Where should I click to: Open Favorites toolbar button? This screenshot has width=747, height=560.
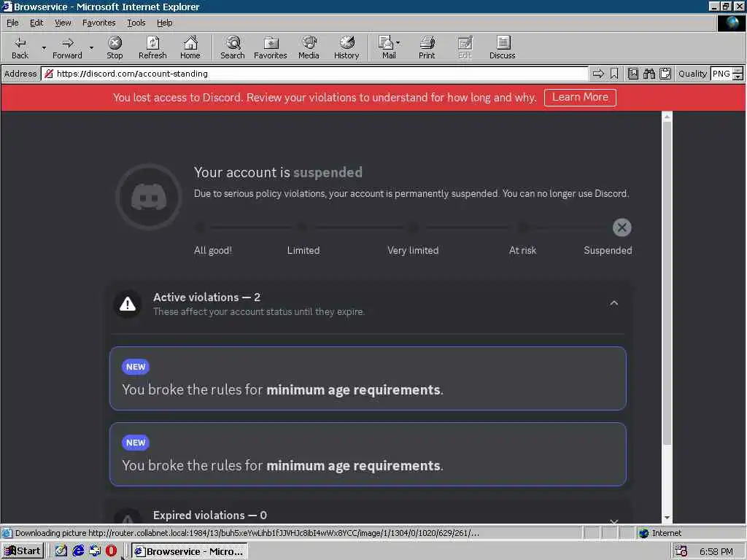pos(270,47)
